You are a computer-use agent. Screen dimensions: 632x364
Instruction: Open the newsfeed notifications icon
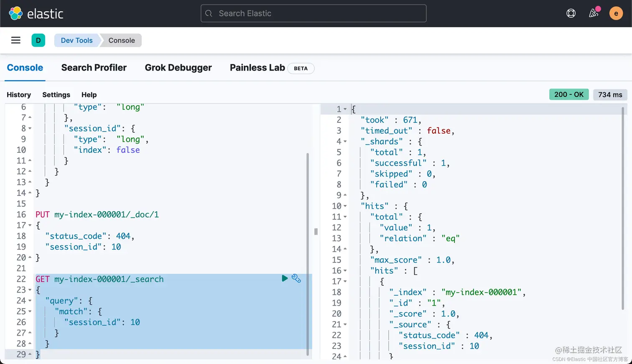tap(594, 13)
